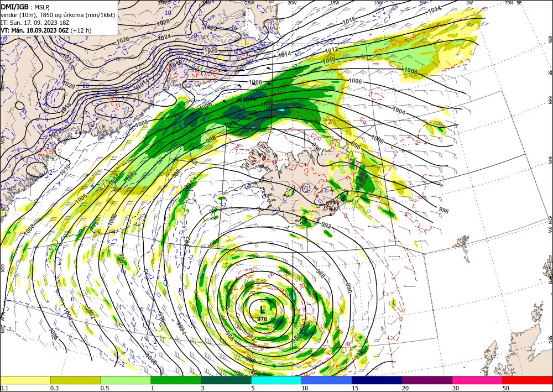
Task: Click the 35W longitude label
Action: coord(162,3)
